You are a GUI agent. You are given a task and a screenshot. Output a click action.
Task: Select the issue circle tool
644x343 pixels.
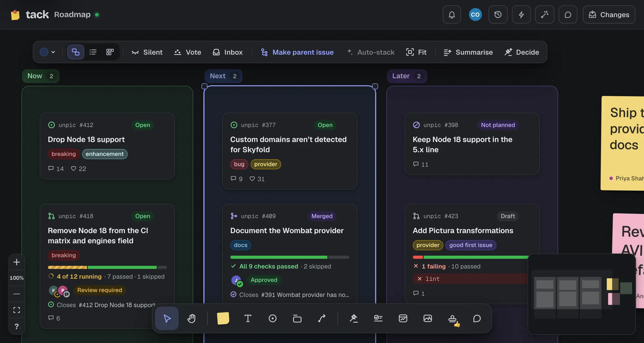272,318
